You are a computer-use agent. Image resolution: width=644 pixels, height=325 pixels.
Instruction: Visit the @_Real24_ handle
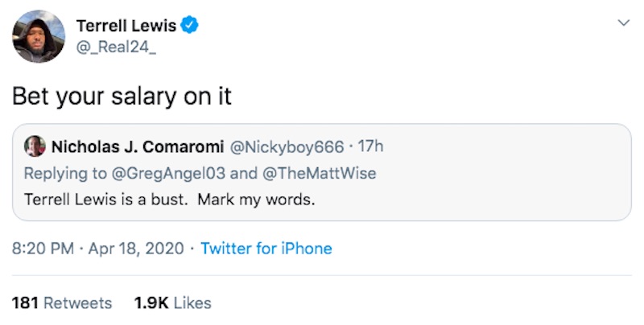pyautogui.click(x=116, y=47)
